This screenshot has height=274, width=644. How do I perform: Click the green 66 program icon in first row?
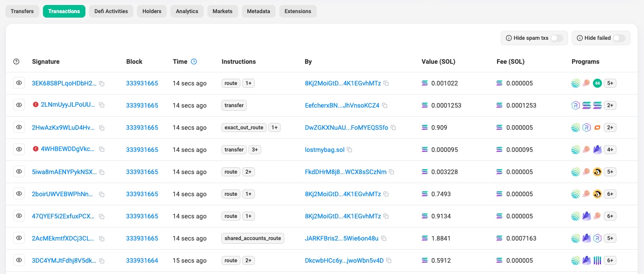[x=597, y=83]
